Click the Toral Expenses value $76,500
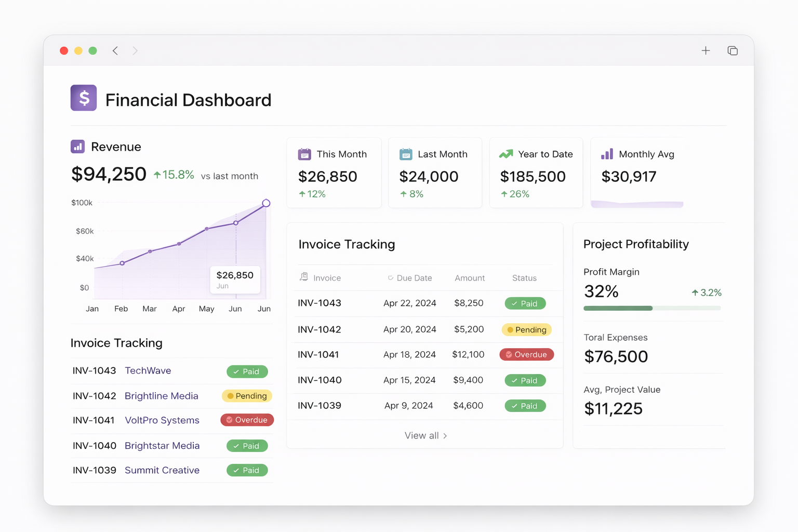This screenshot has width=798, height=532. tap(616, 356)
